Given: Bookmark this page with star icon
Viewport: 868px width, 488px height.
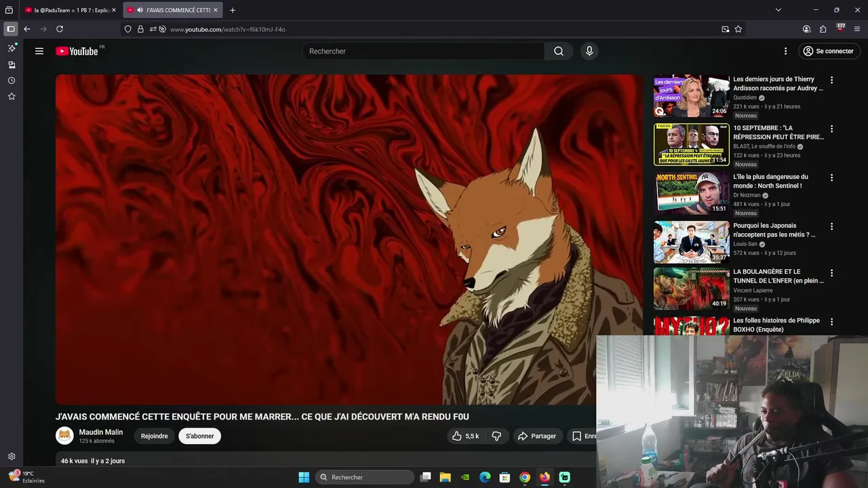Looking at the screenshot, I should tap(738, 29).
